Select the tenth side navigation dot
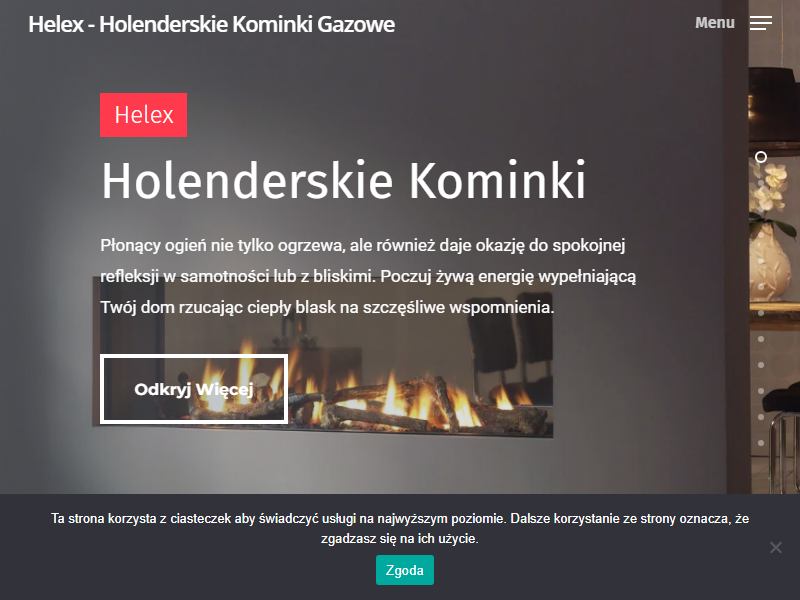The width and height of the screenshot is (800, 600). tap(761, 391)
